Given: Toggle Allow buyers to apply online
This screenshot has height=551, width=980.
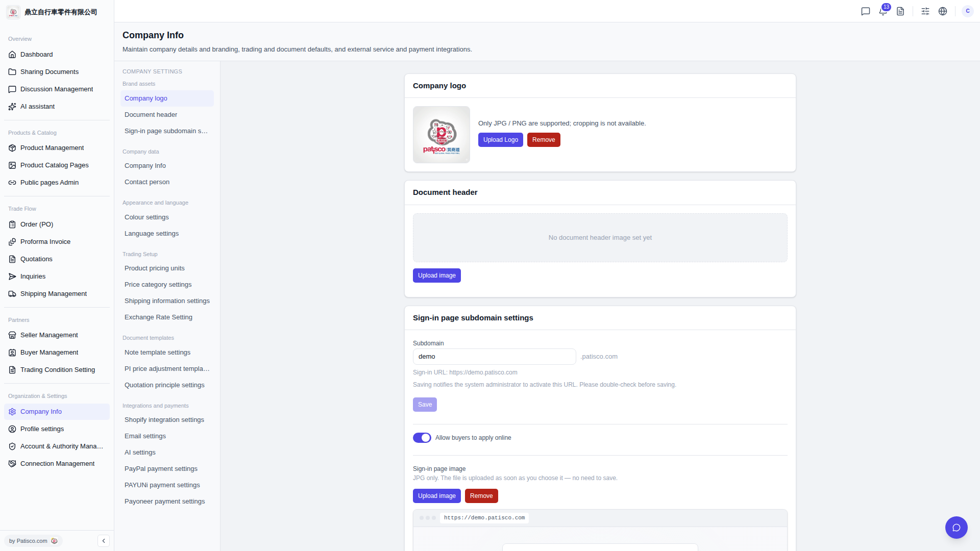Looking at the screenshot, I should click(422, 438).
